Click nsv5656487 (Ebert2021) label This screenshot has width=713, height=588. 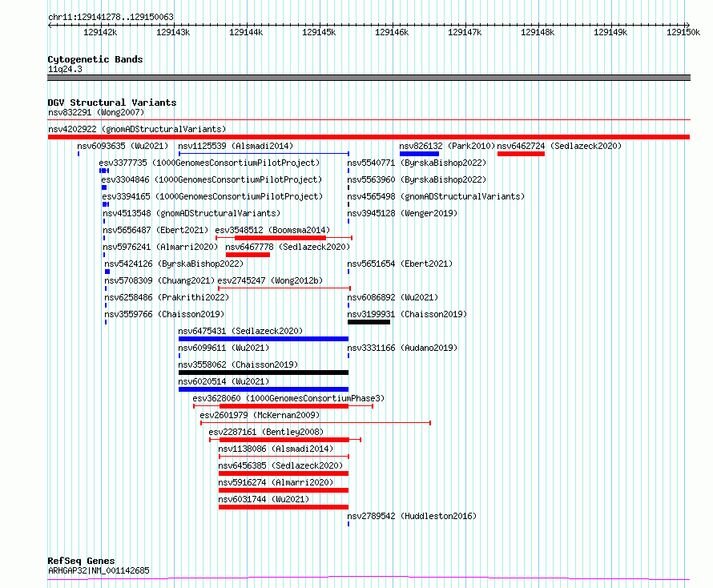155,230
